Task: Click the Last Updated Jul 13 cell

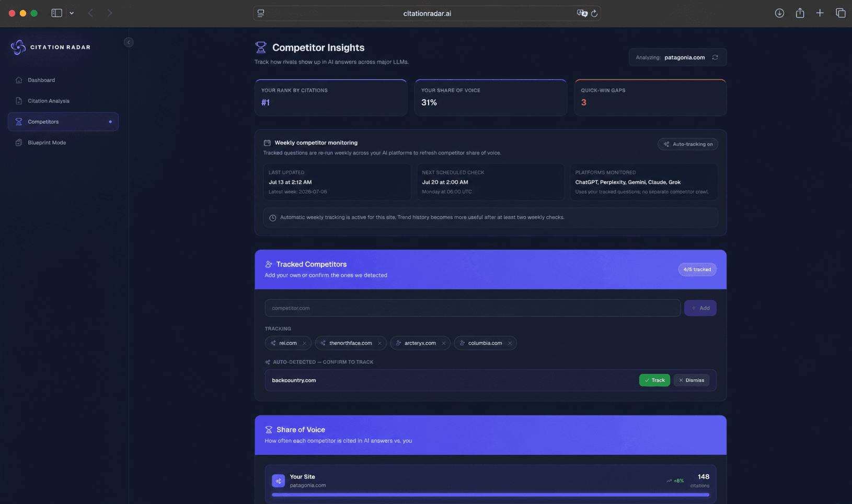Action: coord(337,182)
